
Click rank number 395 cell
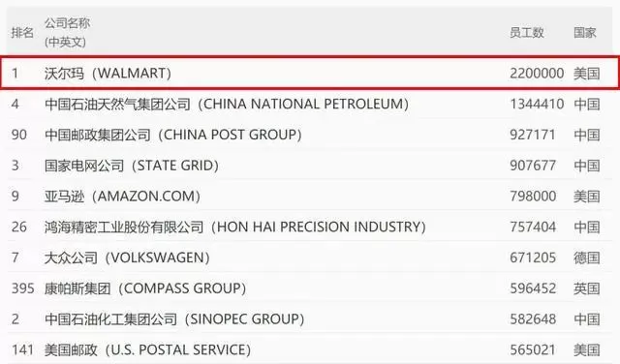coord(23,288)
